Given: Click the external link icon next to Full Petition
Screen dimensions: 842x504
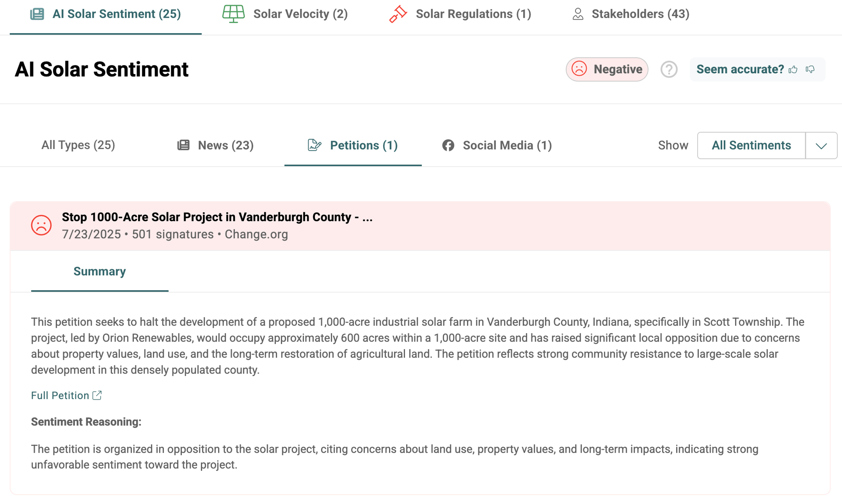Looking at the screenshot, I should tap(97, 395).
